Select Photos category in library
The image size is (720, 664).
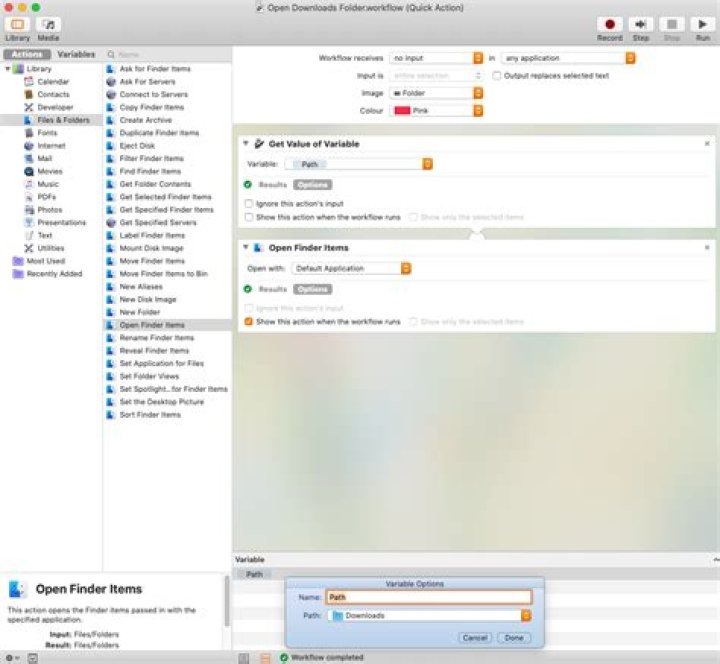[x=50, y=209]
